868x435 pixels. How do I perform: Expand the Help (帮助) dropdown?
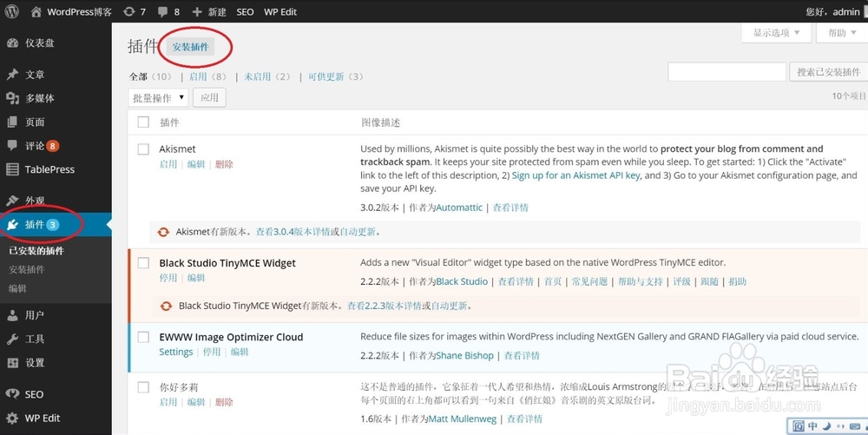(x=842, y=33)
